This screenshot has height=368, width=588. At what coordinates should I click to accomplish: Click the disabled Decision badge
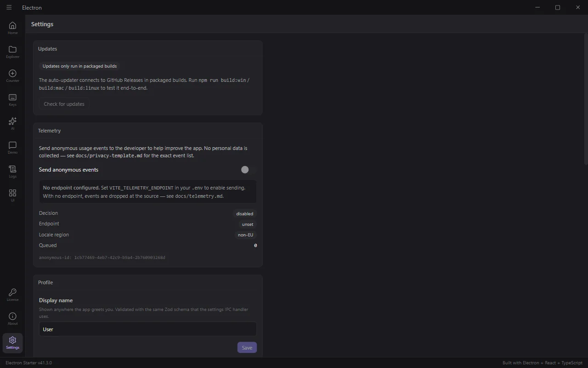tap(244, 213)
